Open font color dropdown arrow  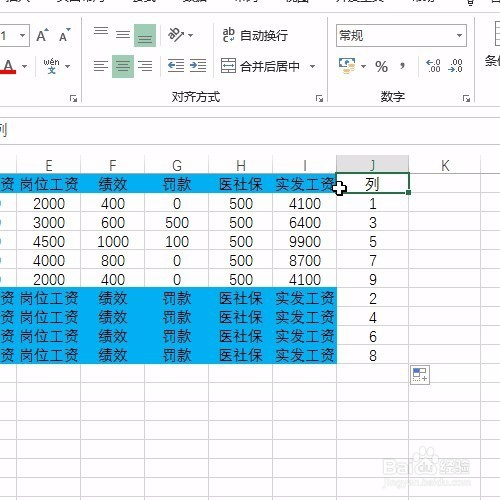(x=24, y=66)
